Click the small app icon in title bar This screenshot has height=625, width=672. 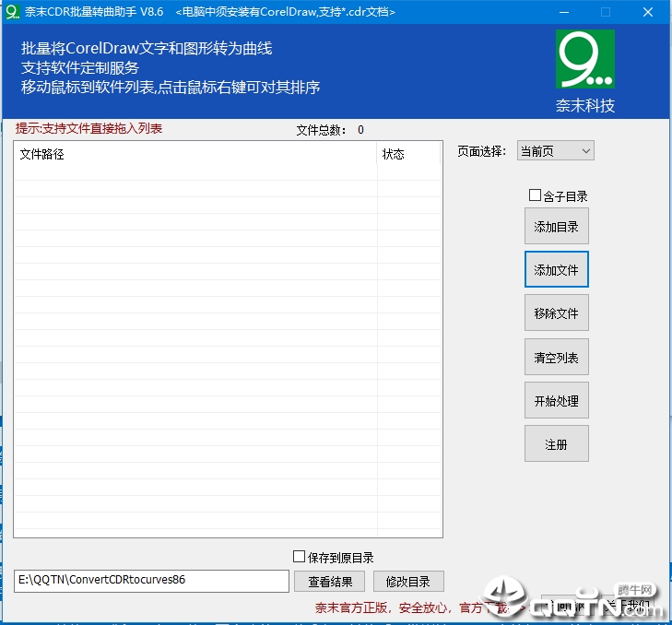click(12, 12)
